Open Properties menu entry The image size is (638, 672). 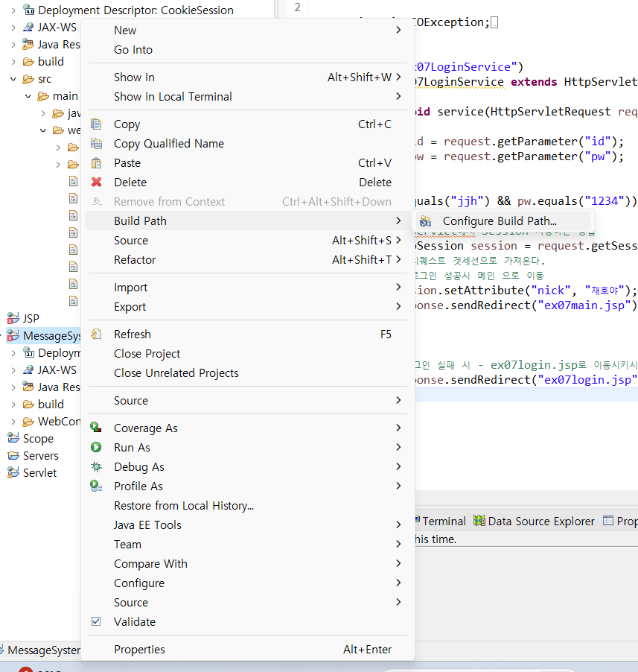(247, 650)
